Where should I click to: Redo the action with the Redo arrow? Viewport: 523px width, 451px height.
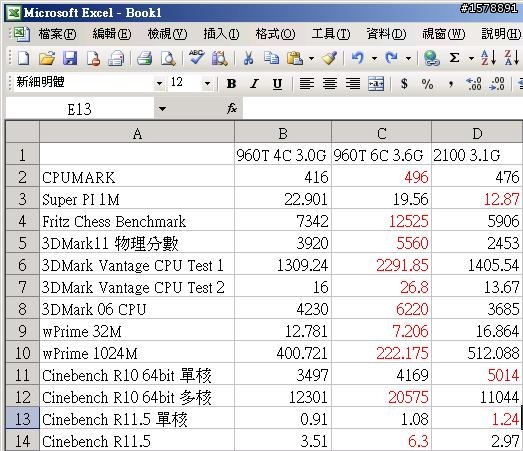[392, 58]
